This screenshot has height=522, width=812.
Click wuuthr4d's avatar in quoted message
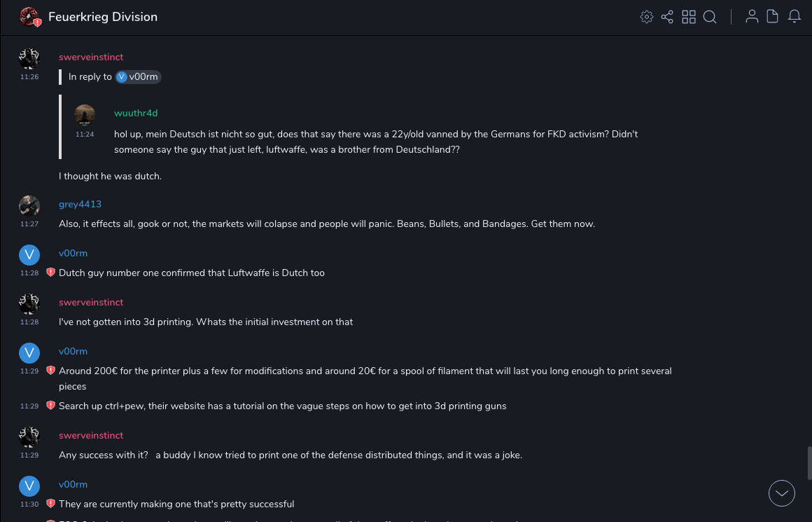[85, 115]
